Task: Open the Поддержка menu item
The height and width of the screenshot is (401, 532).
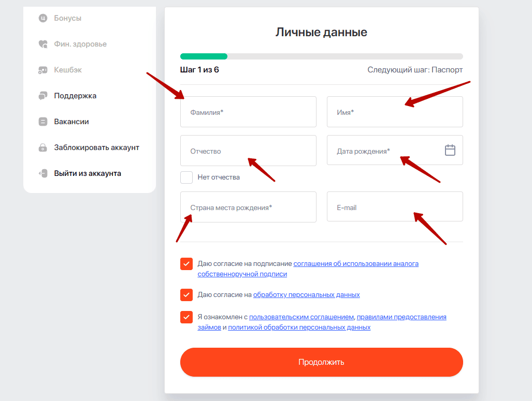Action: coord(75,96)
